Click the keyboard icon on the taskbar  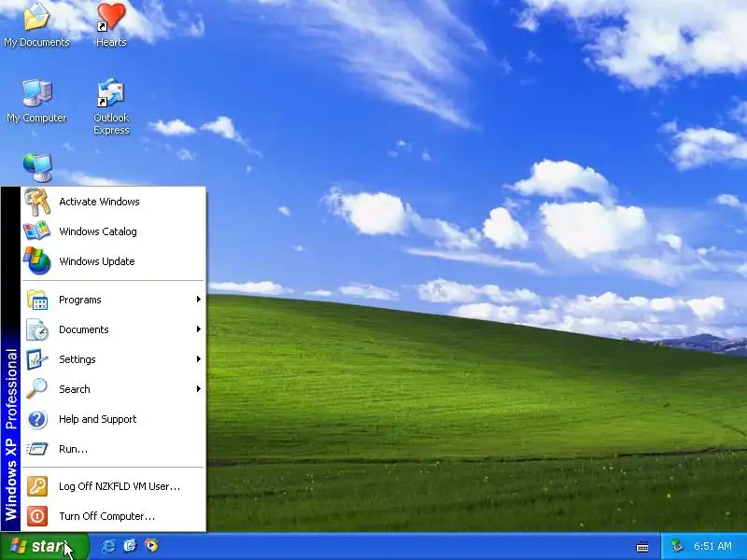click(642, 547)
